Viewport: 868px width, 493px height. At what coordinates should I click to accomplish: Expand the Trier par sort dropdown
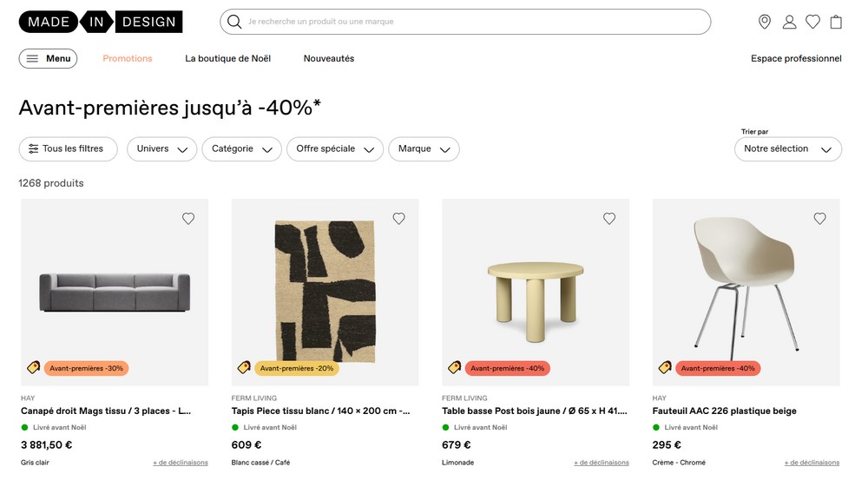(787, 149)
